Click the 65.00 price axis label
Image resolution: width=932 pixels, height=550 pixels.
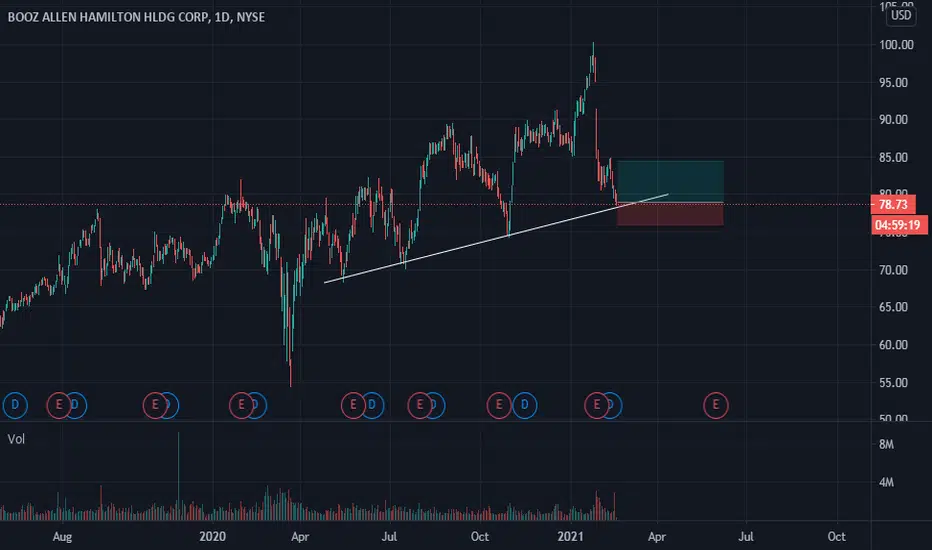pos(893,307)
